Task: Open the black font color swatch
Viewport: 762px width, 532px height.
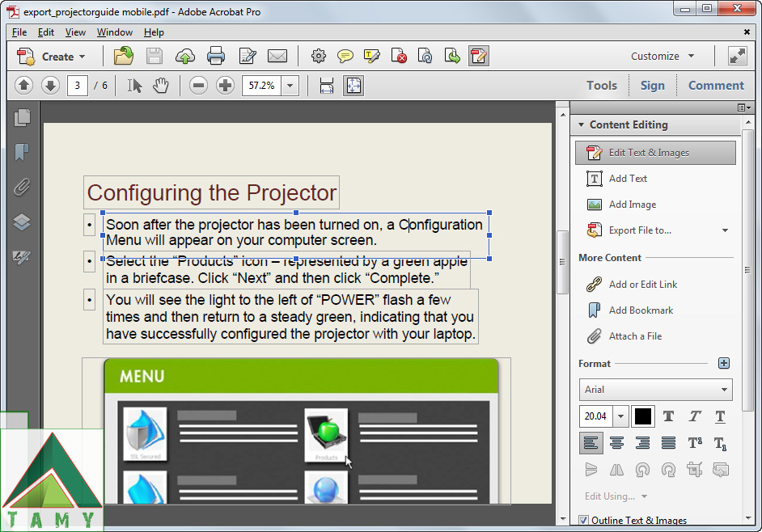Action: click(642, 416)
